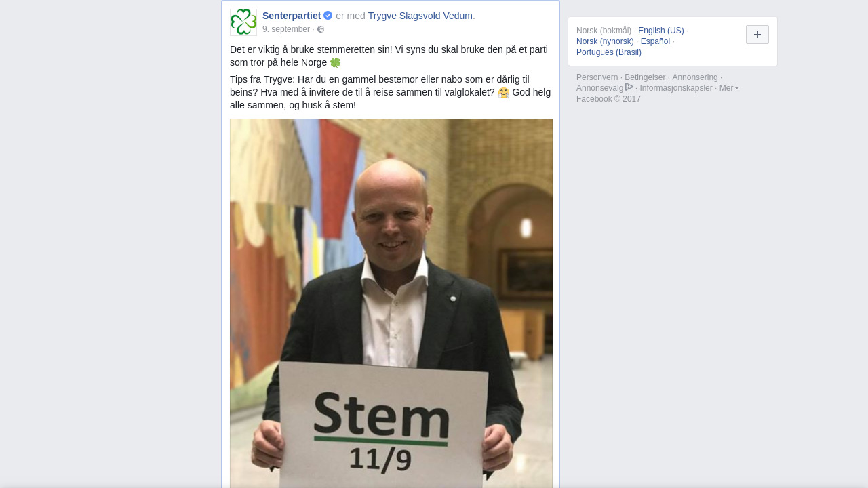Open the Betingelser footer link

tap(645, 77)
